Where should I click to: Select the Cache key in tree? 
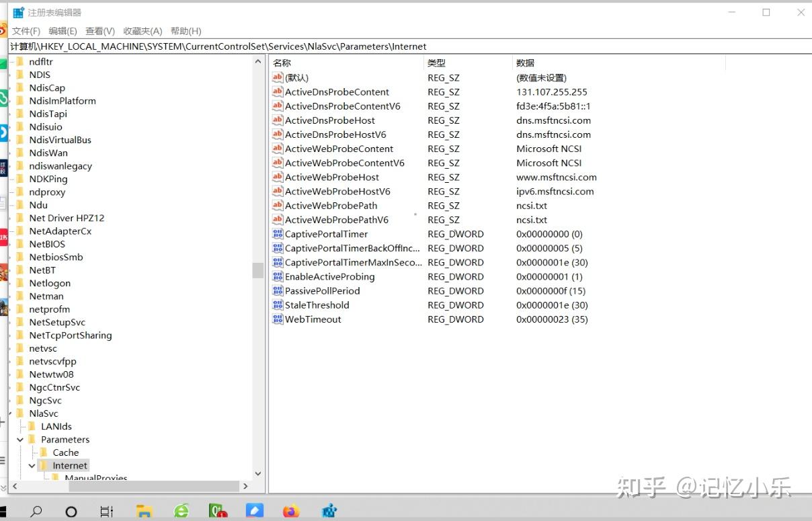click(x=66, y=452)
